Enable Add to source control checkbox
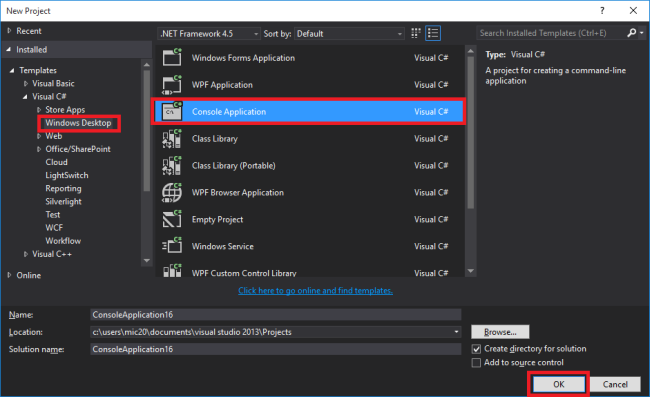 (476, 363)
